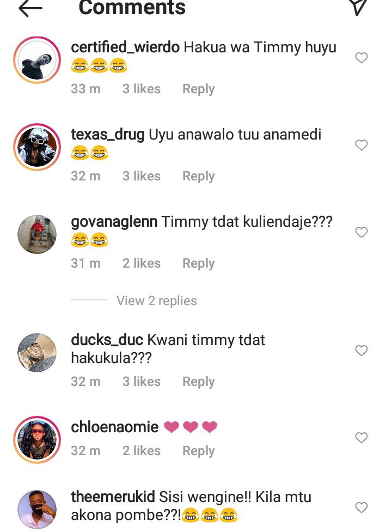
Task: Like govanaglenn's comment with the heart
Action: pyautogui.click(x=362, y=232)
